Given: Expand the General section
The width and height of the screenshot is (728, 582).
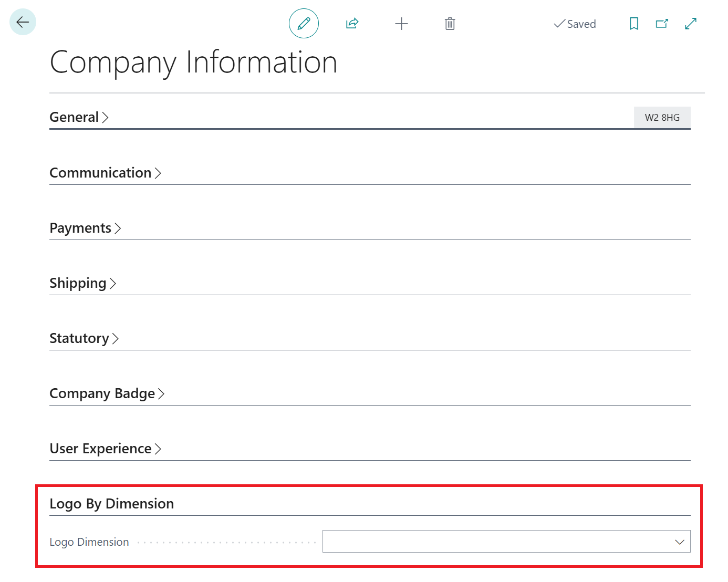Looking at the screenshot, I should (79, 117).
